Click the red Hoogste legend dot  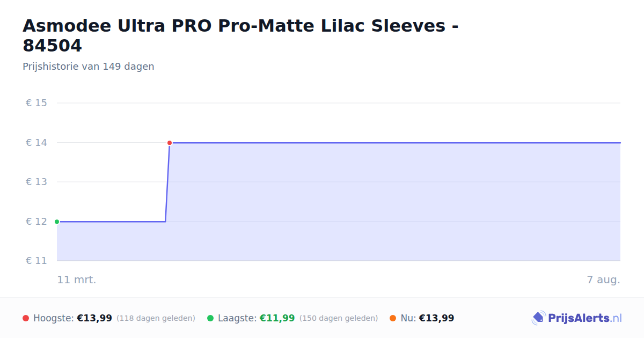[x=26, y=318]
